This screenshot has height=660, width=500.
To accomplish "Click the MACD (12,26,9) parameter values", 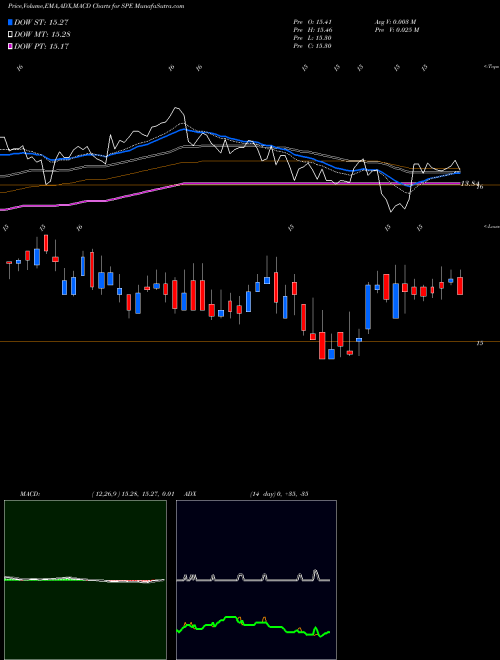I will point(132,494).
